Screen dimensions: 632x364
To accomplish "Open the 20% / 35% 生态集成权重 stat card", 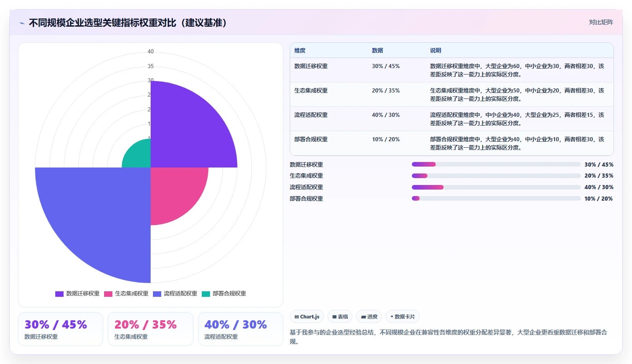I will pos(150,329).
